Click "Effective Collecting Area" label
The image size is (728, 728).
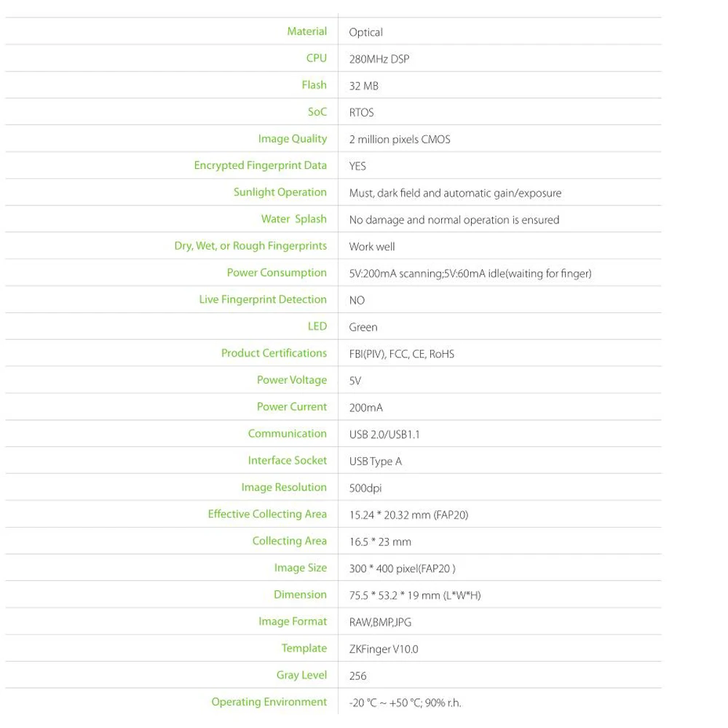click(267, 515)
